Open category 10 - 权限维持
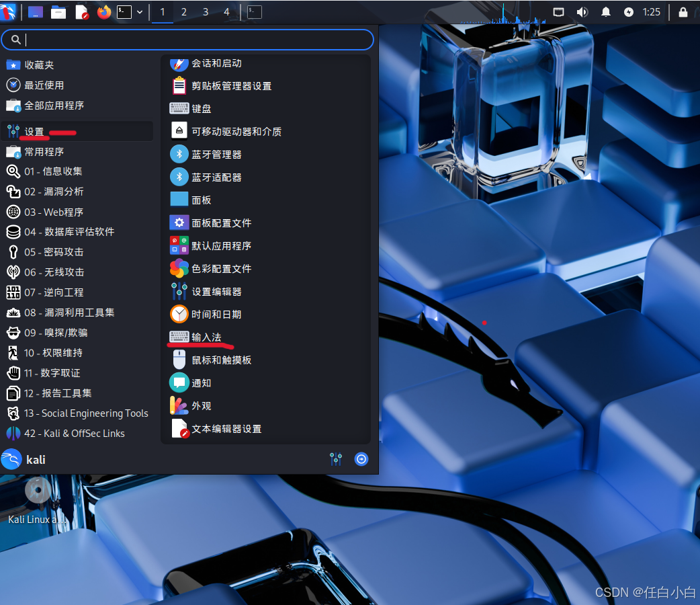700x605 pixels. point(77,353)
